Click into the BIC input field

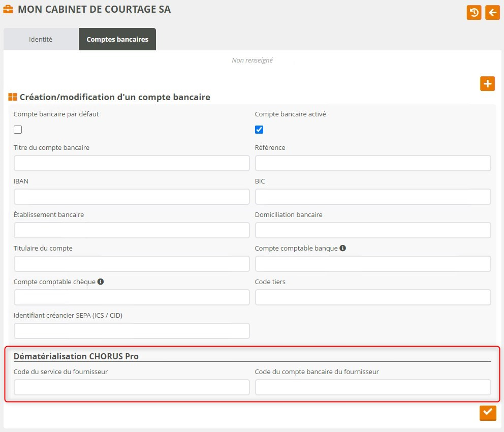point(372,197)
